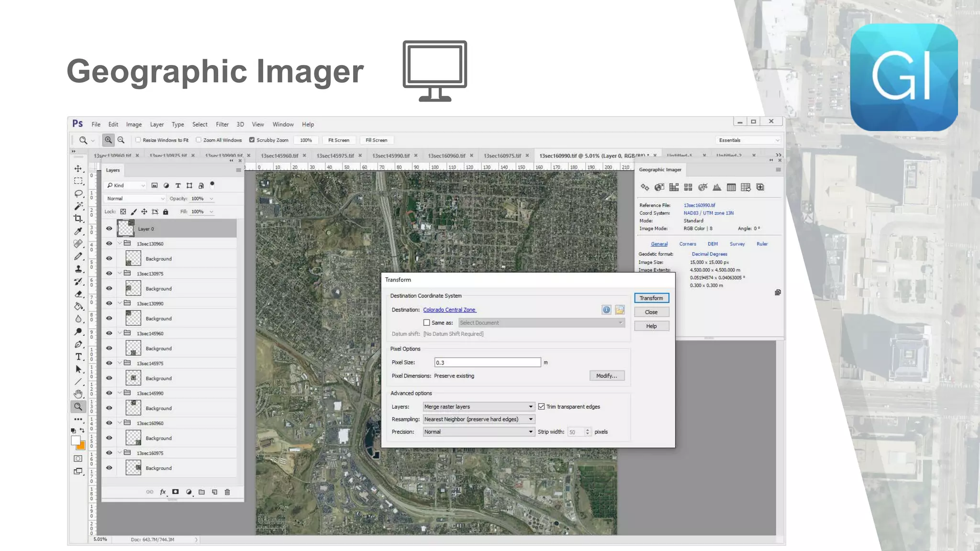The width and height of the screenshot is (980, 551).
Task: Open the Window menu
Action: (283, 124)
